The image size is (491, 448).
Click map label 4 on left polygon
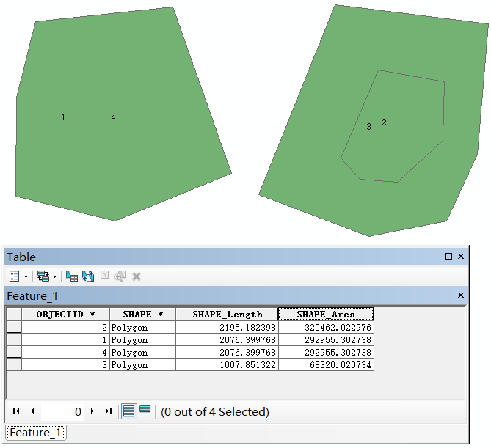pos(113,117)
